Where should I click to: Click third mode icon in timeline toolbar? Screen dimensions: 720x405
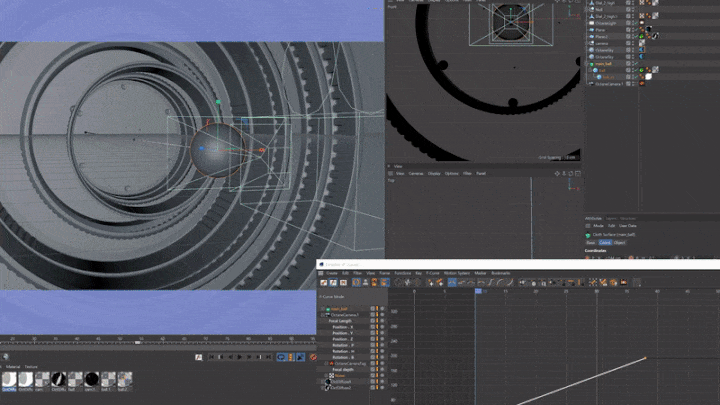343,282
